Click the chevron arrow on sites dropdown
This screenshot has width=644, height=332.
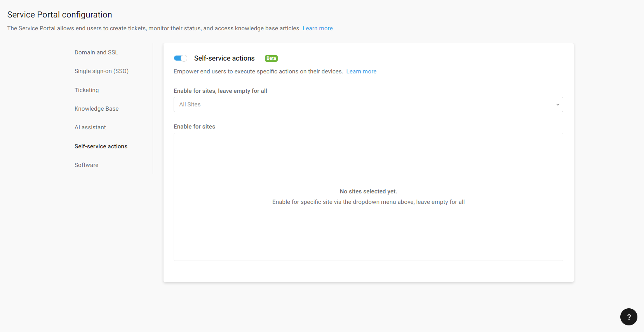(557, 104)
